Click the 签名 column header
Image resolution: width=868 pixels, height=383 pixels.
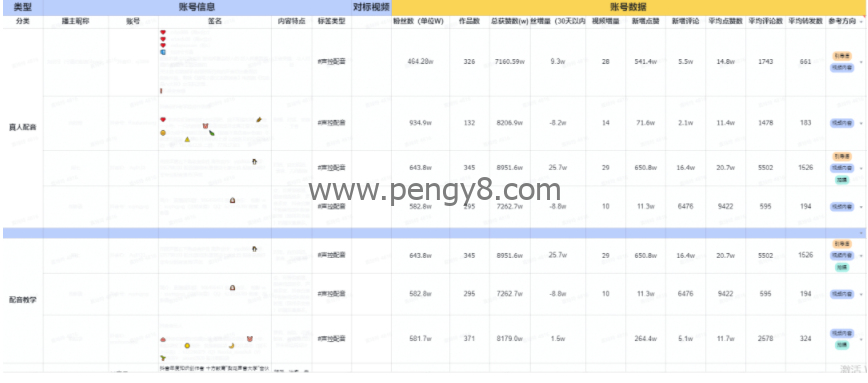[215, 22]
